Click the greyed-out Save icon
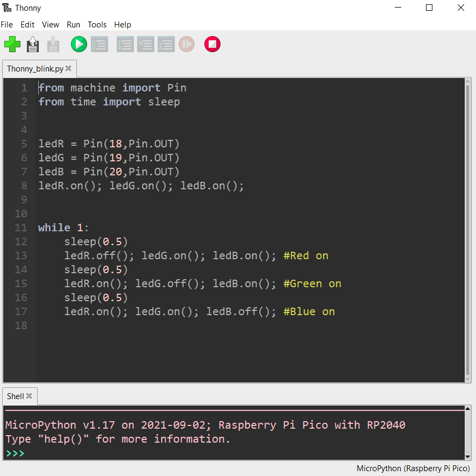476x476 pixels. pyautogui.click(x=53, y=44)
